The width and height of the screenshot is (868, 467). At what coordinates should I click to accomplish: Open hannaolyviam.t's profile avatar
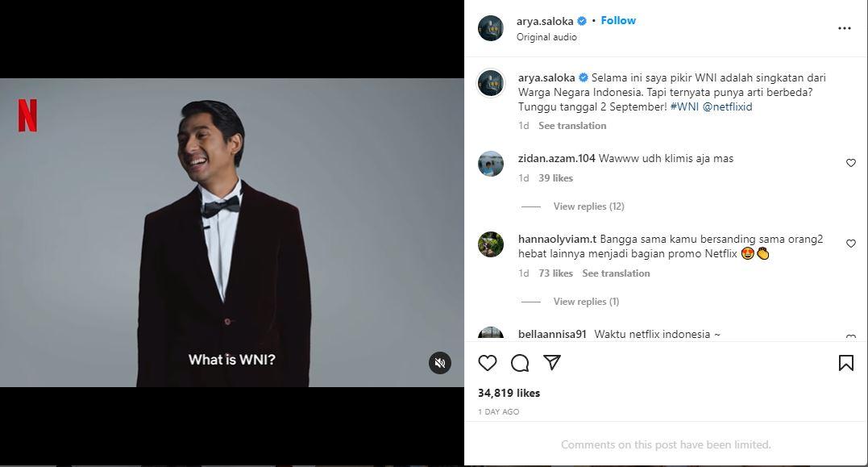click(491, 244)
